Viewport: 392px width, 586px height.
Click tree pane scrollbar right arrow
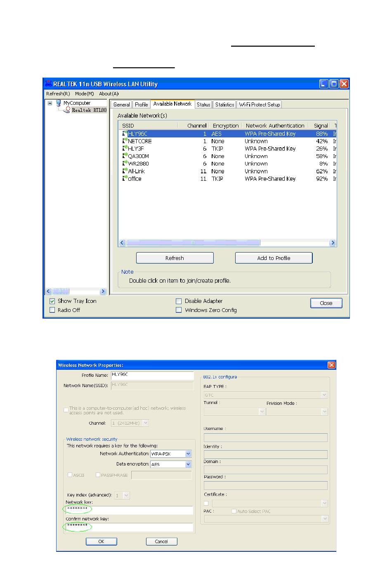tap(103, 291)
